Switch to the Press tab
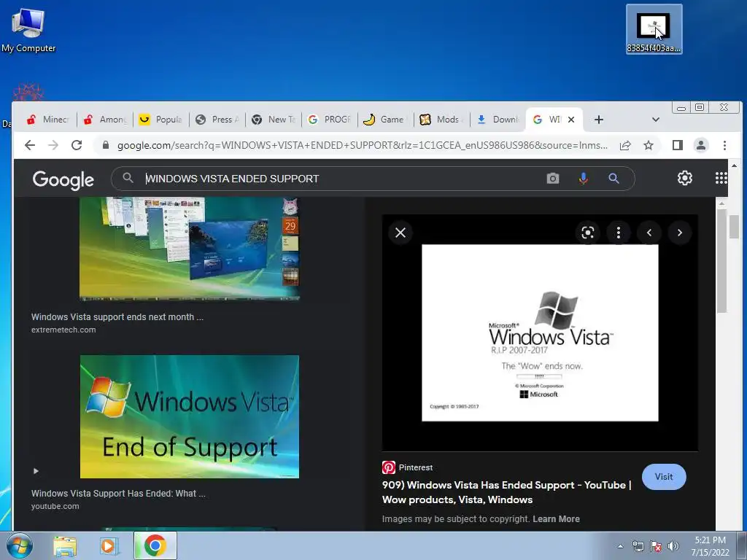 (217, 120)
